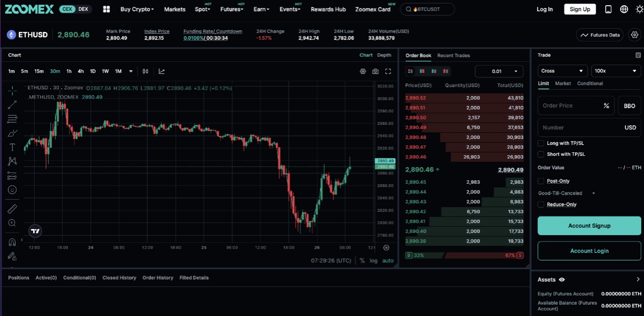644x316 pixels.
Task: Tick the Reduce-Only checkbox
Action: point(541,204)
